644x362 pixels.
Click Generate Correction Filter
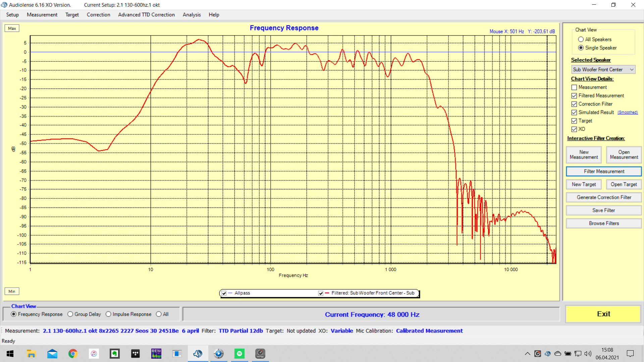click(x=604, y=197)
